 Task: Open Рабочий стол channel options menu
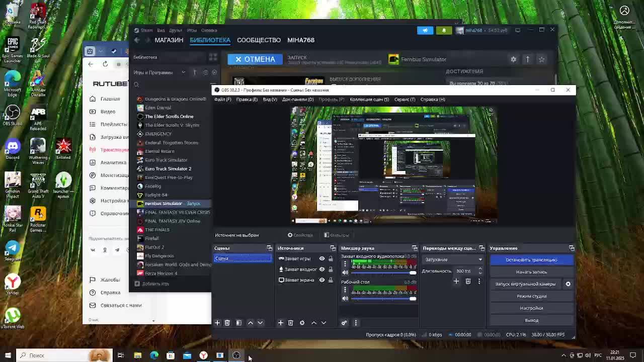[x=345, y=290]
